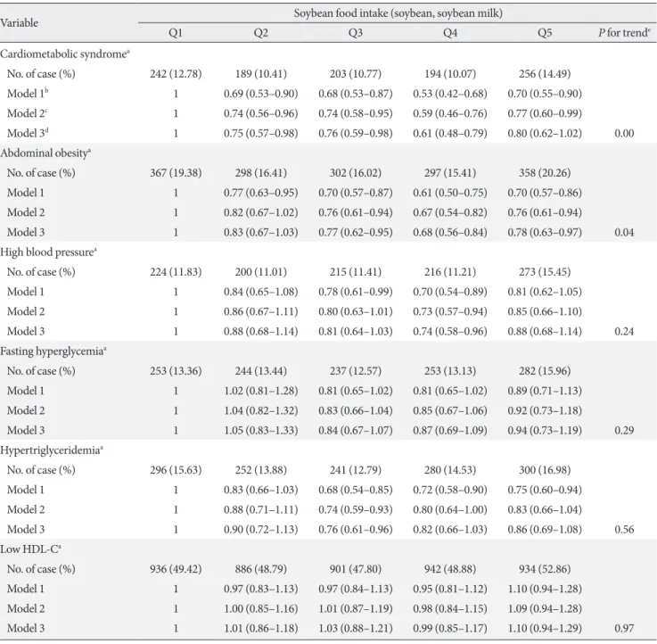Click cell '0.78 (0.63–0.97)'
The image size is (657, 644).
pos(545,232)
